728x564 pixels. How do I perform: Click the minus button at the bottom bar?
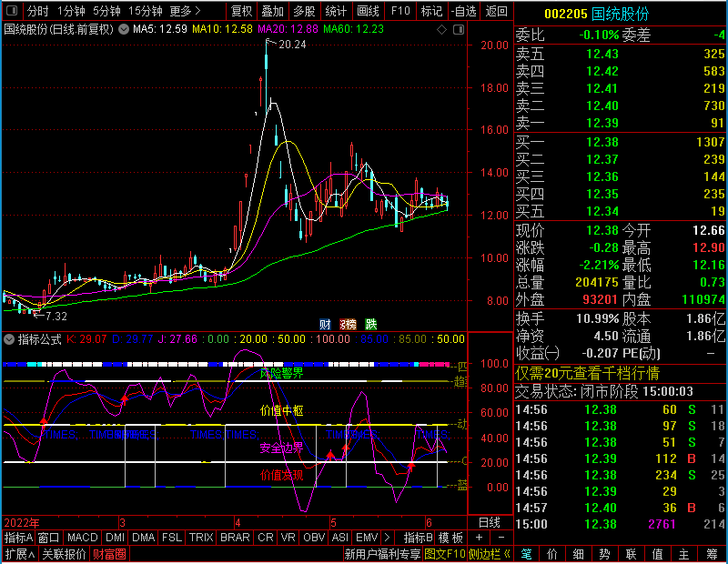[x=501, y=538]
